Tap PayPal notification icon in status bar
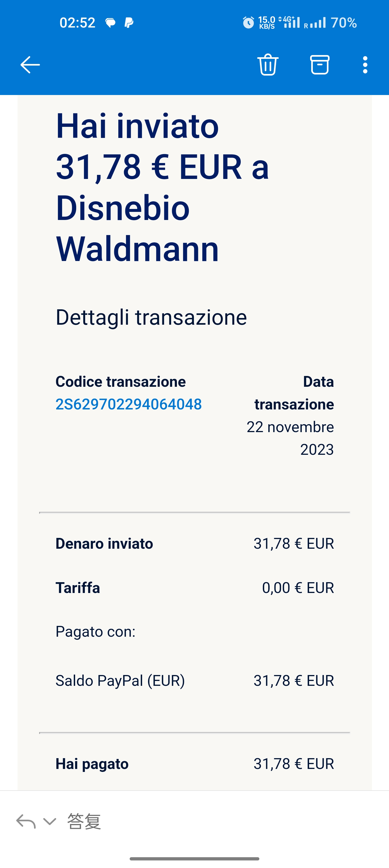 [x=129, y=23]
